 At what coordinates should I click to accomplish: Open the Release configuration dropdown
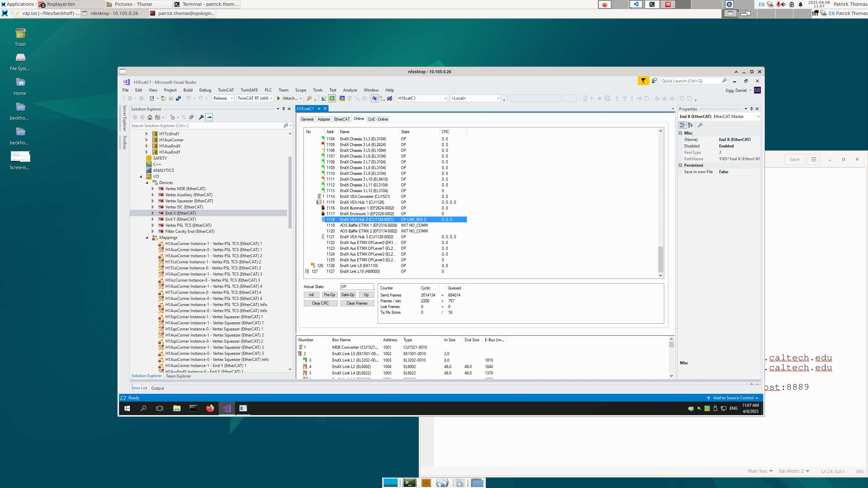pyautogui.click(x=223, y=98)
